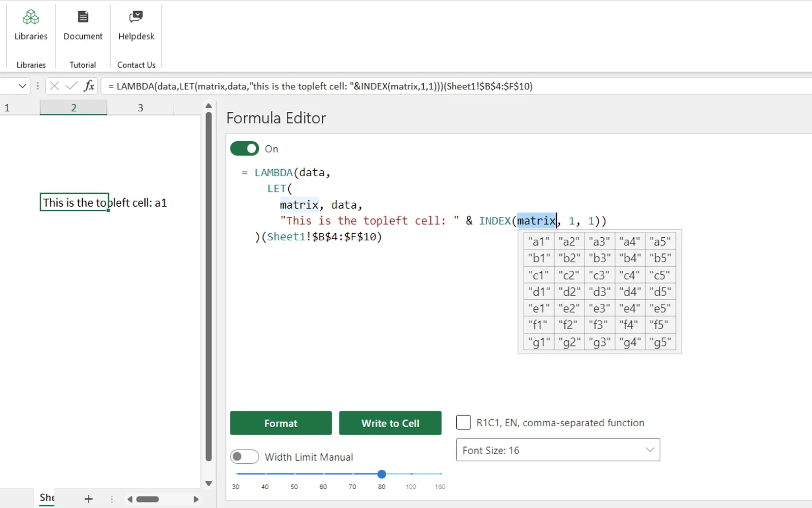812x508 pixels.
Task: Click the dotted handle beside sheet tabs
Action: click(112, 499)
